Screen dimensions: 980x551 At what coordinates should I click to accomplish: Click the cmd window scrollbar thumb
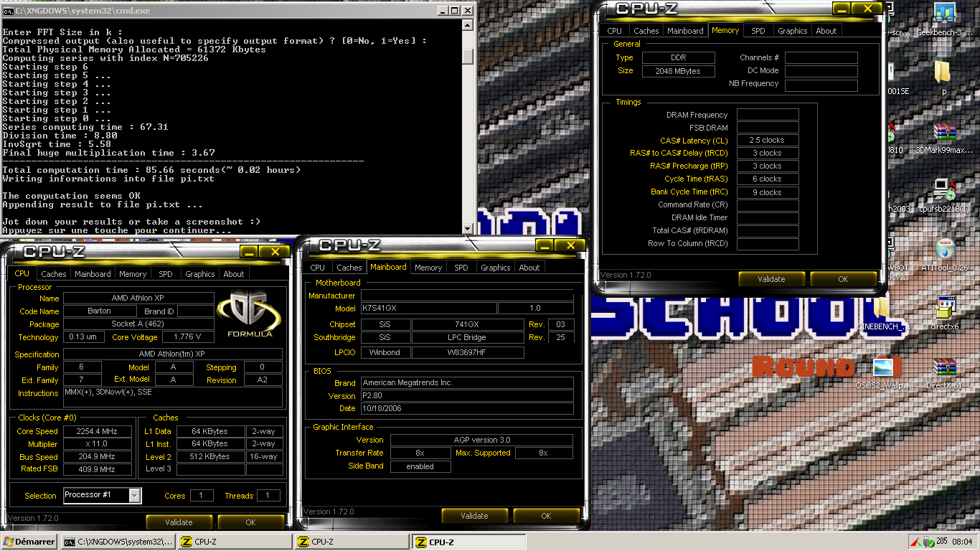tap(468, 57)
